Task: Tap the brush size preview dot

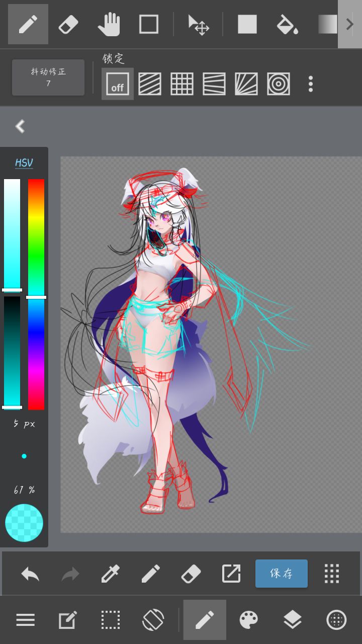Action: tap(24, 456)
